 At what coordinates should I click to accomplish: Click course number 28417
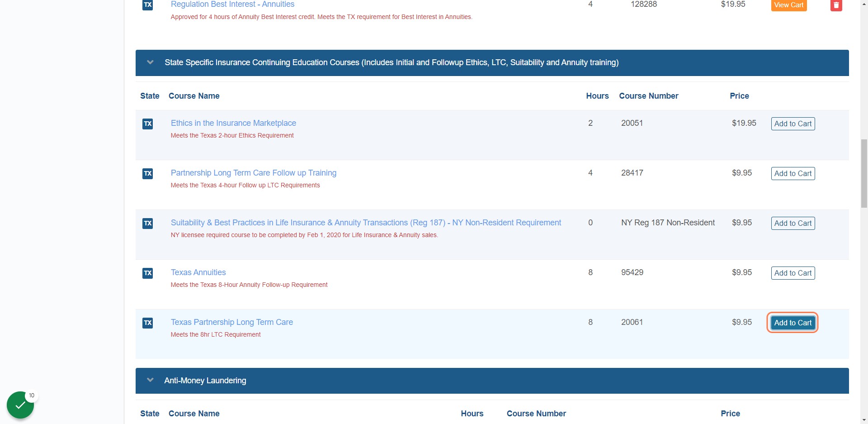(x=632, y=173)
